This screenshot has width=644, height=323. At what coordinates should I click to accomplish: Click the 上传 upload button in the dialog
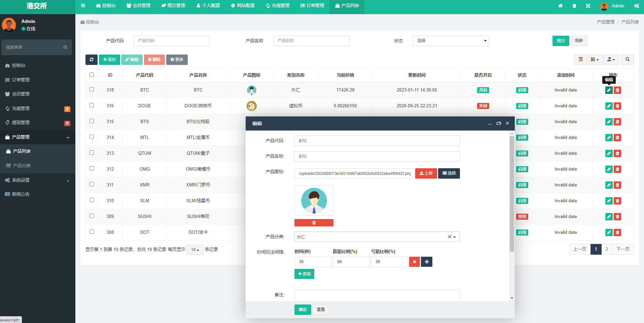click(426, 173)
